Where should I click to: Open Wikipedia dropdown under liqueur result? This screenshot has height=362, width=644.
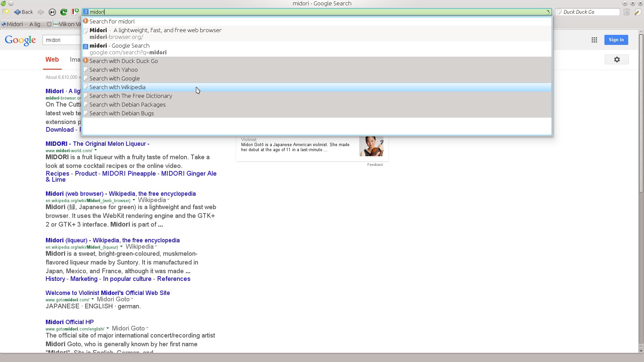coord(141,247)
